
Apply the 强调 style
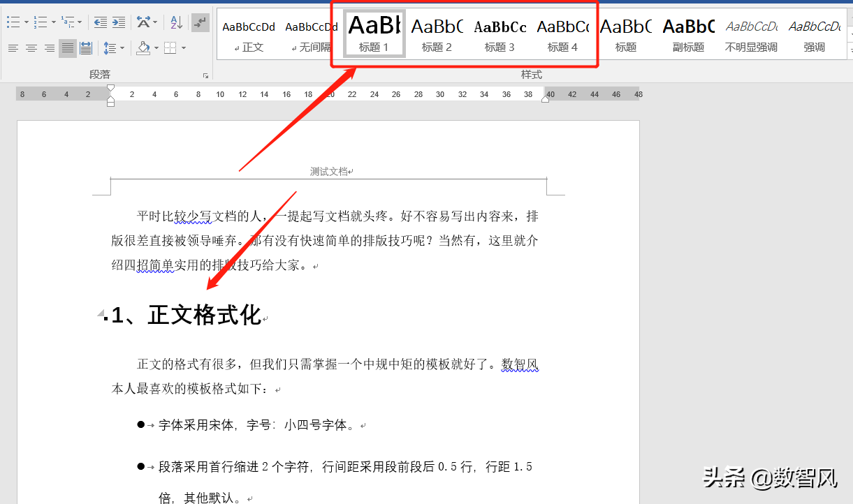815,31
